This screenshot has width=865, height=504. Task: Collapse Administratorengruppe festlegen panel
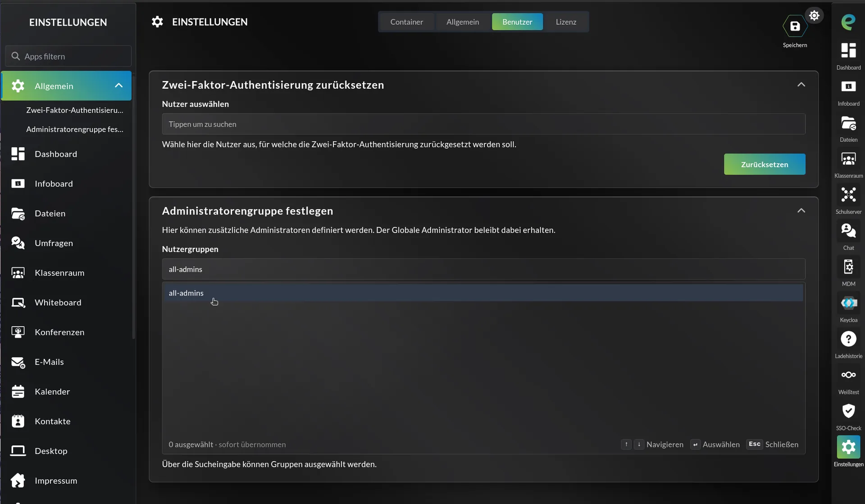[x=801, y=211]
